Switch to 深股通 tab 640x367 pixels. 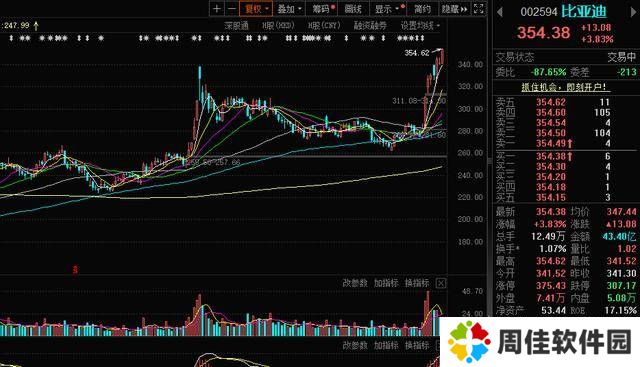click(236, 26)
